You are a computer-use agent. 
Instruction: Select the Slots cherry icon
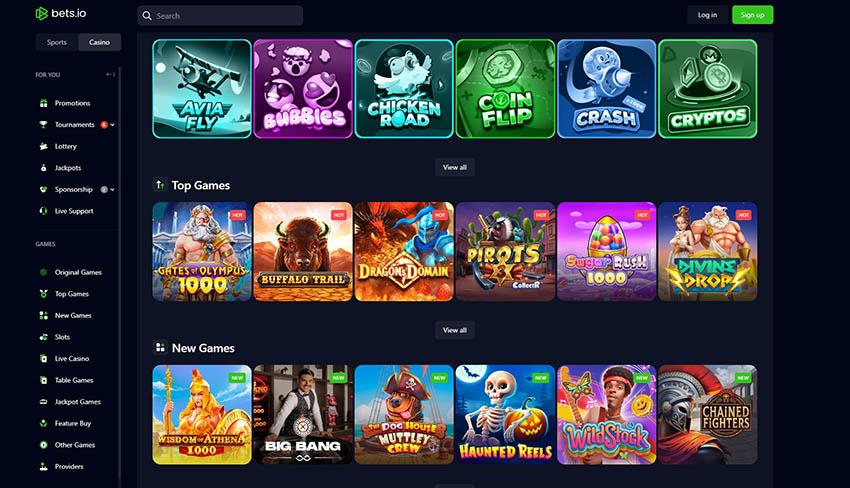pyautogui.click(x=43, y=337)
